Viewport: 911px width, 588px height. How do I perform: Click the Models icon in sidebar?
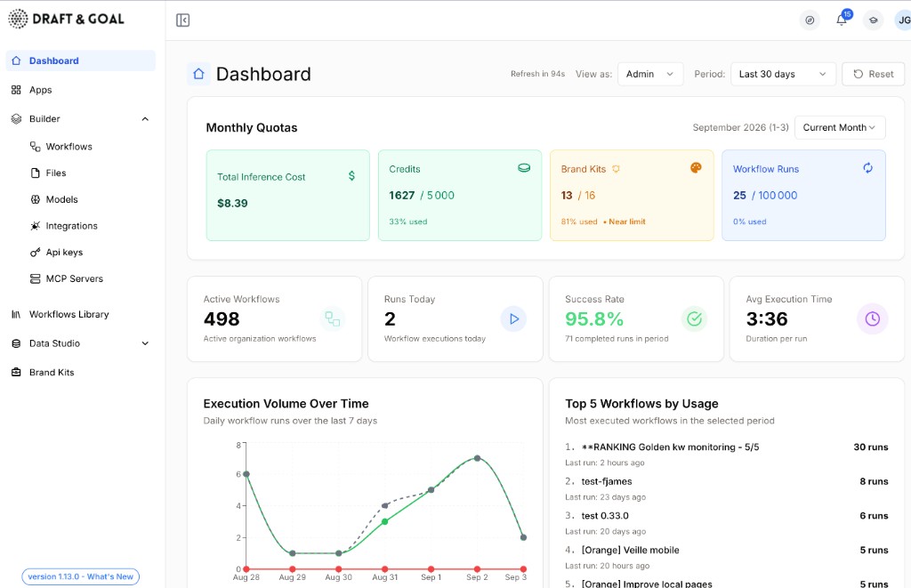point(36,199)
